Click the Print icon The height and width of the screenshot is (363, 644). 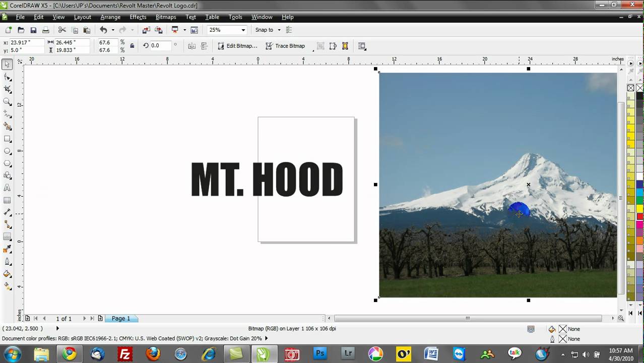45,30
